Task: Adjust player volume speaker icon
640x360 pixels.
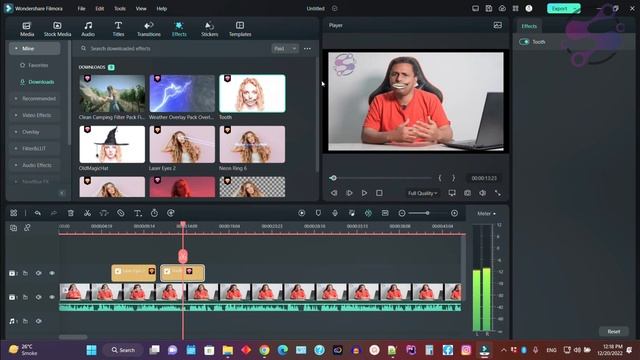Action: pos(482,193)
